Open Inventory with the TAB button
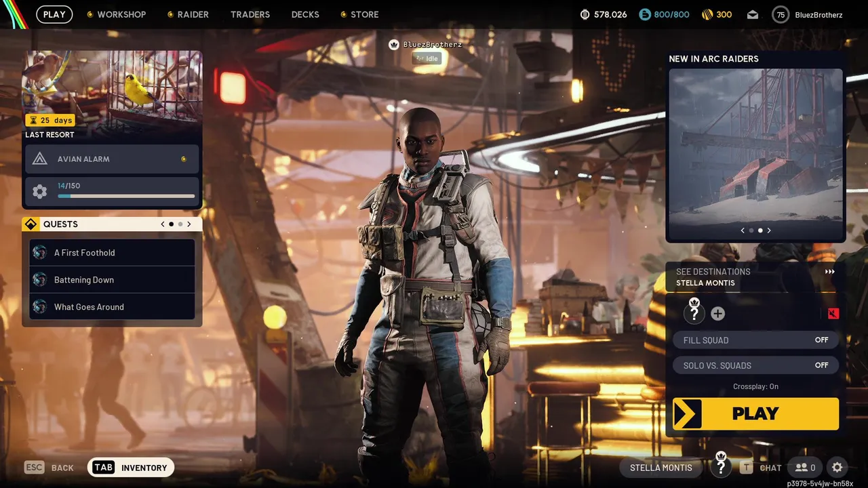This screenshot has height=488, width=868. 131,467
